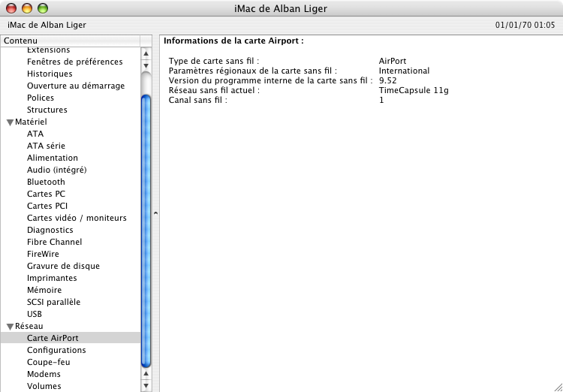Zoom the window with green button
Image resolution: width=563 pixels, height=392 pixels.
pyautogui.click(x=43, y=8)
